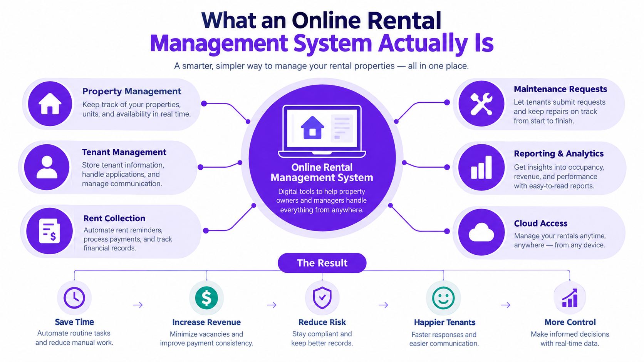Image resolution: width=644 pixels, height=362 pixels.
Task: Select the clock icon above Save Time
Action: point(74,297)
